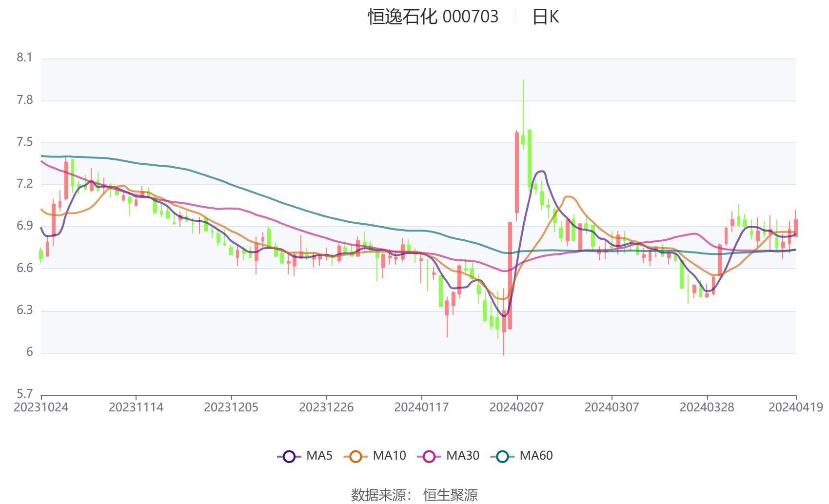
Task: Toggle the MA10 legend line
Action: tap(375, 456)
